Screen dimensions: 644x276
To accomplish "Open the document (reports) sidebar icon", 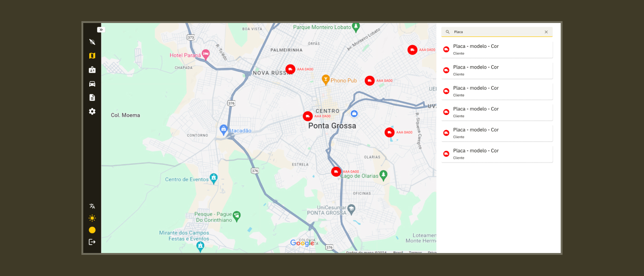I will pyautogui.click(x=92, y=98).
